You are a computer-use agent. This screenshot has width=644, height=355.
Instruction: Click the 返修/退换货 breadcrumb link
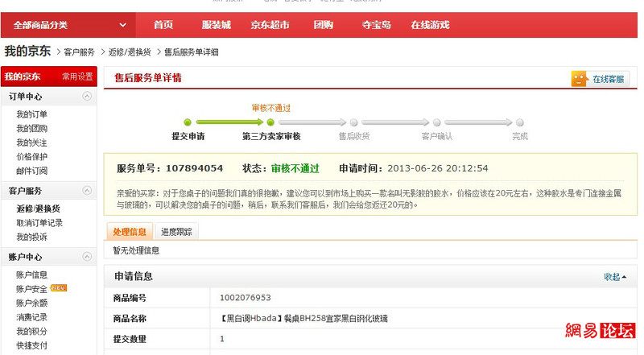(x=130, y=52)
